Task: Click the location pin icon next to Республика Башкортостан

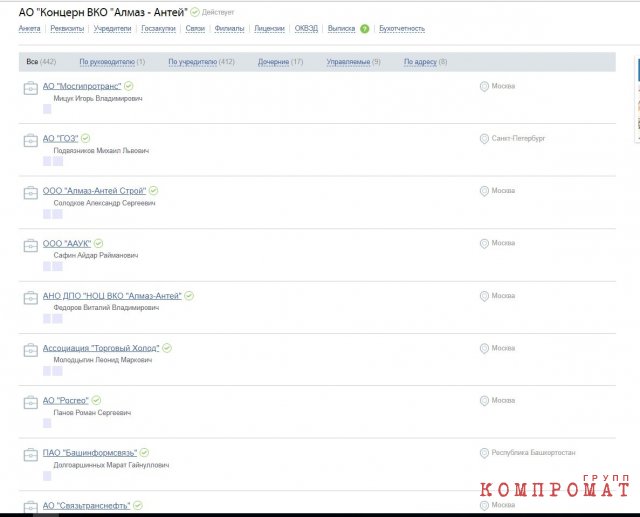Action: coord(484,453)
